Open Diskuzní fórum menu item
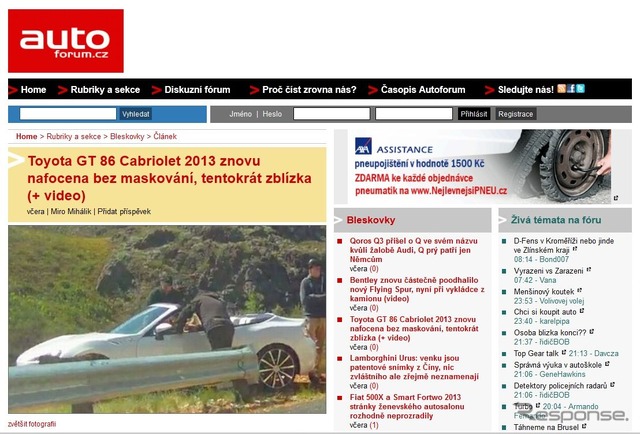Image resolution: width=640 pixels, height=434 pixels. (197, 89)
